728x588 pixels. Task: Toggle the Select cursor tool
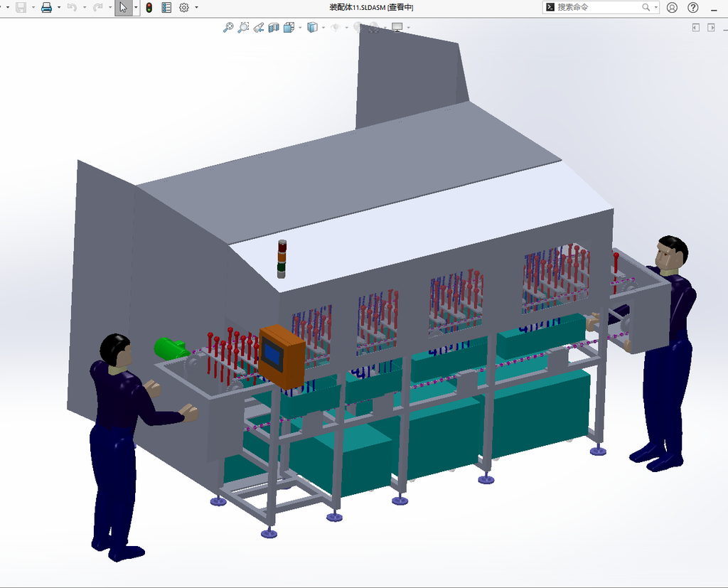tap(123, 7)
